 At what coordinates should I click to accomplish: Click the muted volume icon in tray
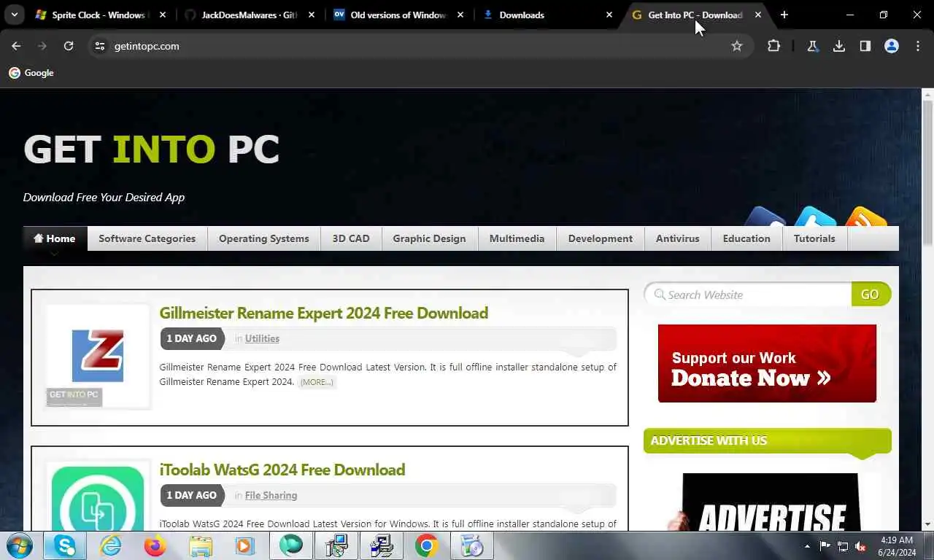point(860,546)
